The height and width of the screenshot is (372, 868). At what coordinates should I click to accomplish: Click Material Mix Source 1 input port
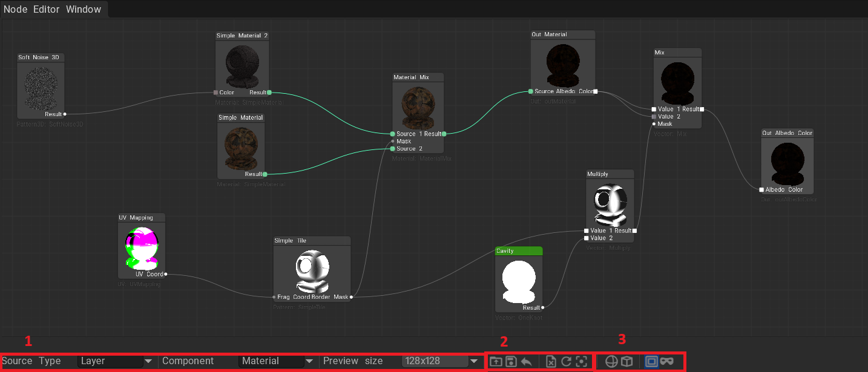pos(392,134)
